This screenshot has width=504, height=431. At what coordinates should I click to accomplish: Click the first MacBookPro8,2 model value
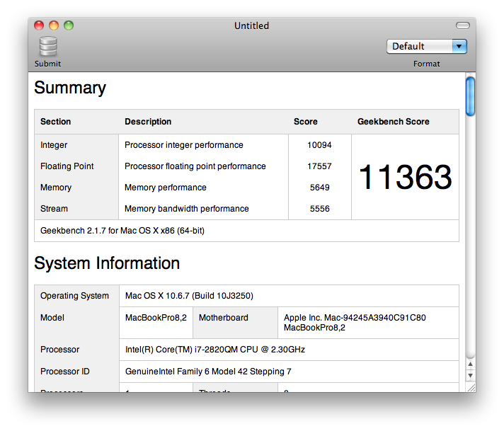tap(156, 318)
